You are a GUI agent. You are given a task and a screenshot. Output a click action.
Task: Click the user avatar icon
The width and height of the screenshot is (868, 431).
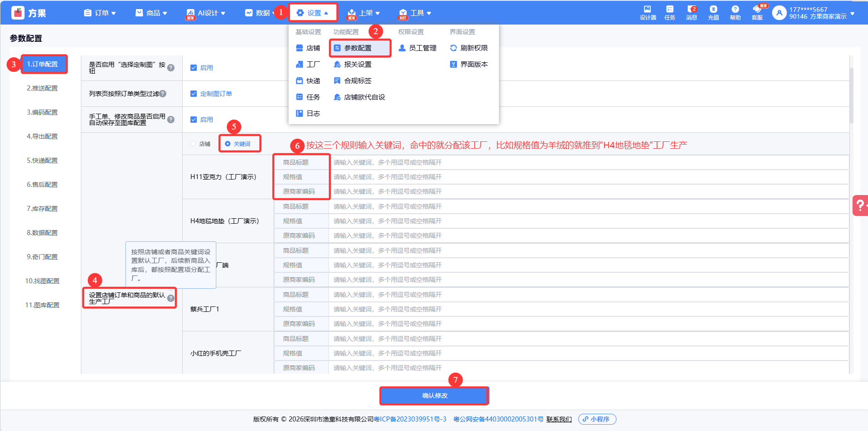point(779,13)
